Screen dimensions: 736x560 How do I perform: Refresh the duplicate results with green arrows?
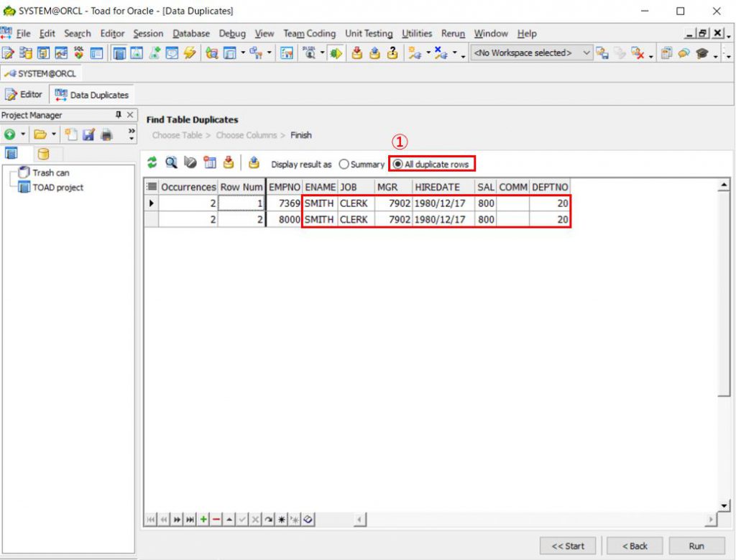pos(152,162)
